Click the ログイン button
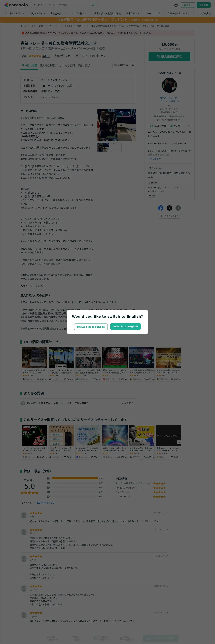 pyautogui.click(x=188, y=5)
